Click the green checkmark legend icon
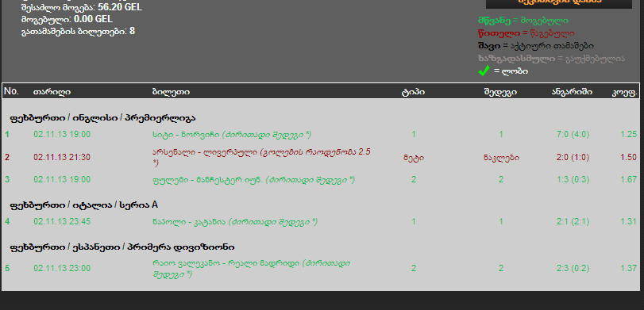644x310 pixels. (x=484, y=71)
